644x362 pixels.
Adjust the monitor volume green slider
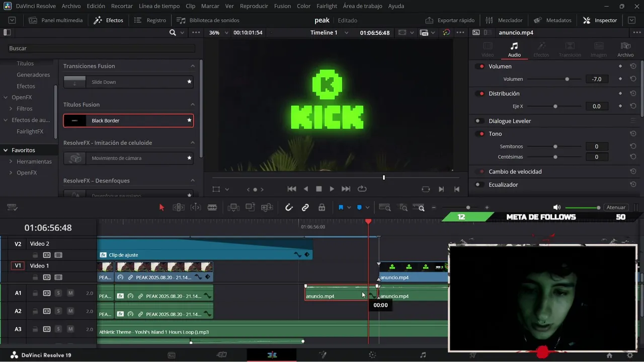[x=583, y=207]
